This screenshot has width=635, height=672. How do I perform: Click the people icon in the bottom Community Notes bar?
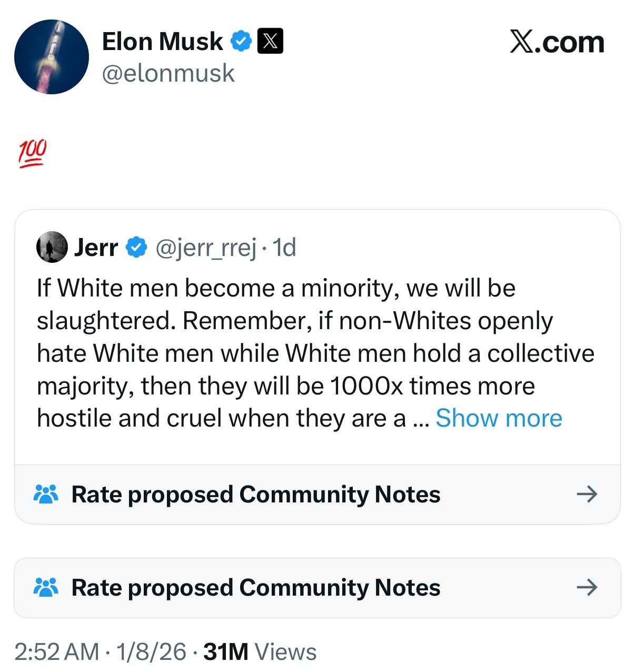point(46,587)
